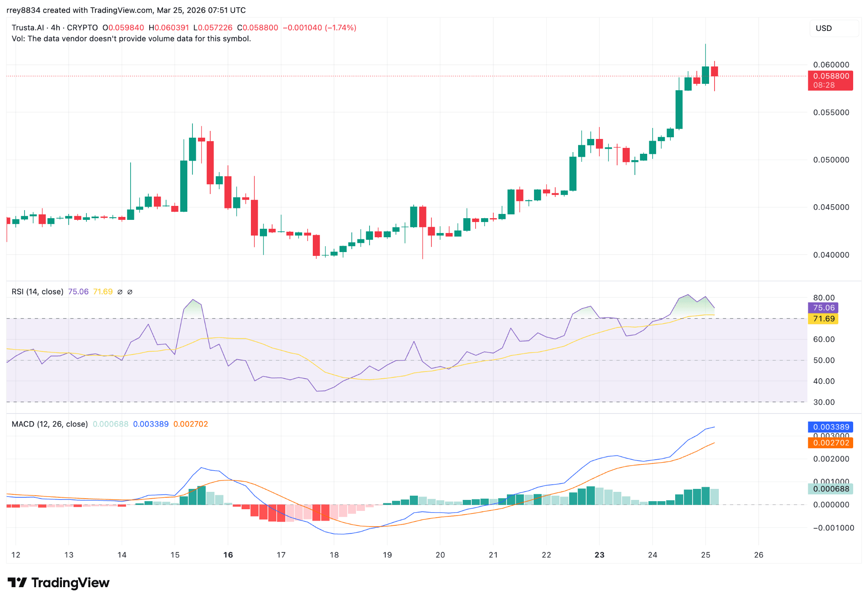Click the TradingView wordmark link
The image size is (868, 602).
point(70,583)
